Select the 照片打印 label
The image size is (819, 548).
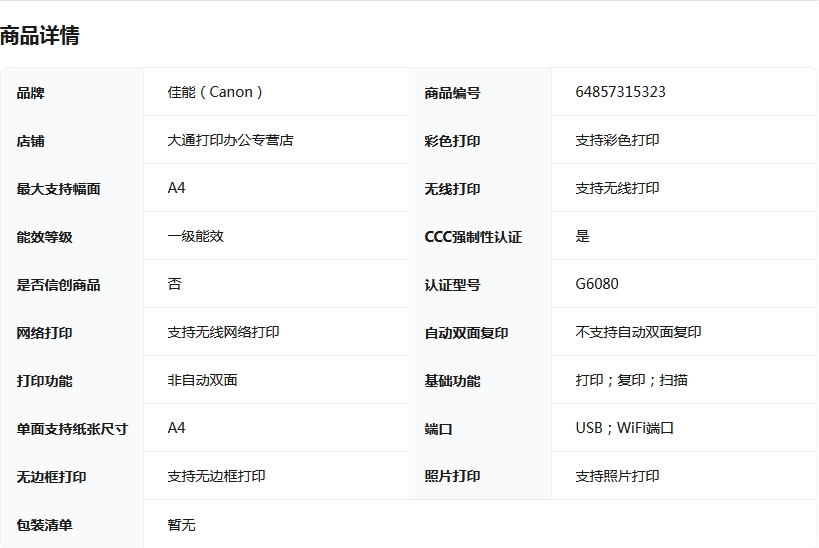452,476
